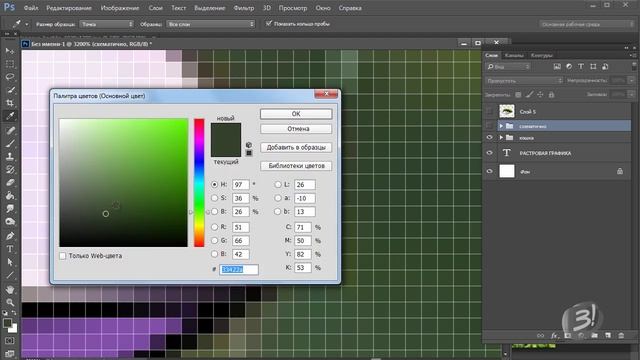Screen dimensions: 640x360
Task: Select the Line shape tool
Action: point(10,275)
